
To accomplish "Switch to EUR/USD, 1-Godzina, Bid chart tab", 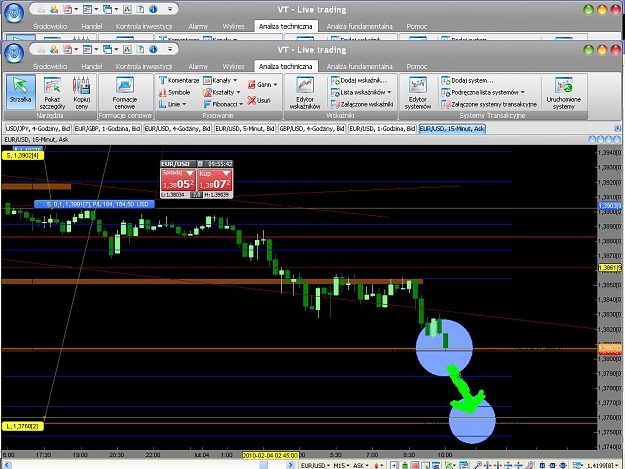I will (382, 129).
